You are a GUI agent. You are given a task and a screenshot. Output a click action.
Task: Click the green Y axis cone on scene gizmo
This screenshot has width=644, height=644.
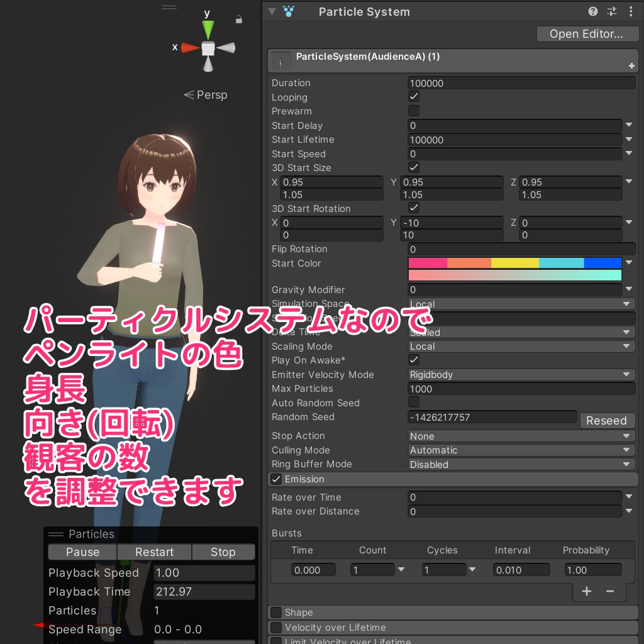point(208,28)
